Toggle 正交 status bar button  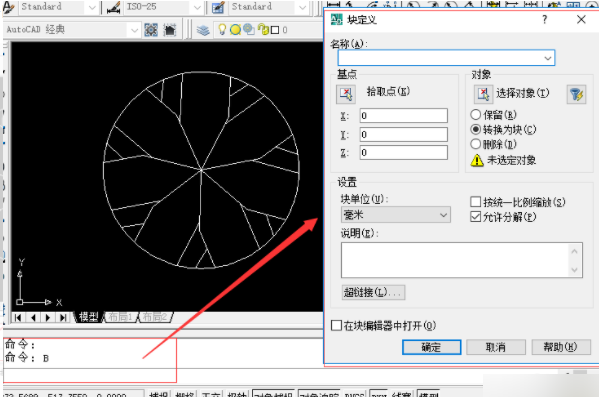click(x=211, y=394)
